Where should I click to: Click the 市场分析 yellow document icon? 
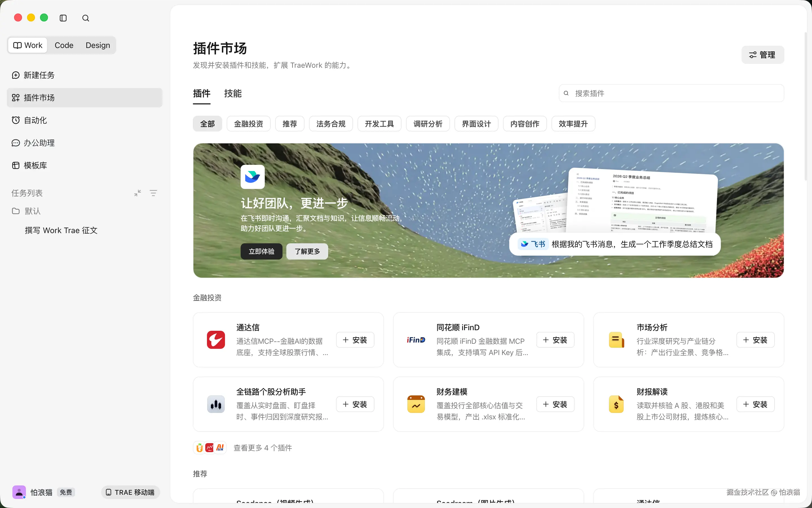616,340
